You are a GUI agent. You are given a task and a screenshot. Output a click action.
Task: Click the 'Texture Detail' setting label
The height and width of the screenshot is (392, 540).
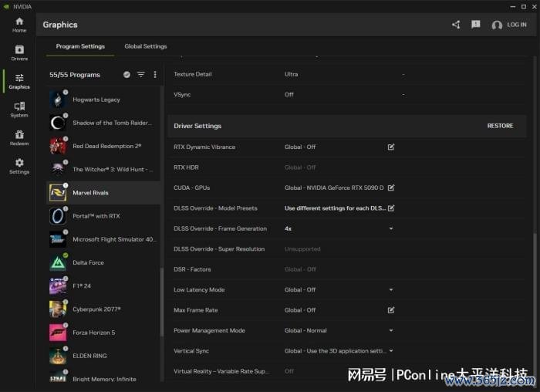pyautogui.click(x=193, y=74)
